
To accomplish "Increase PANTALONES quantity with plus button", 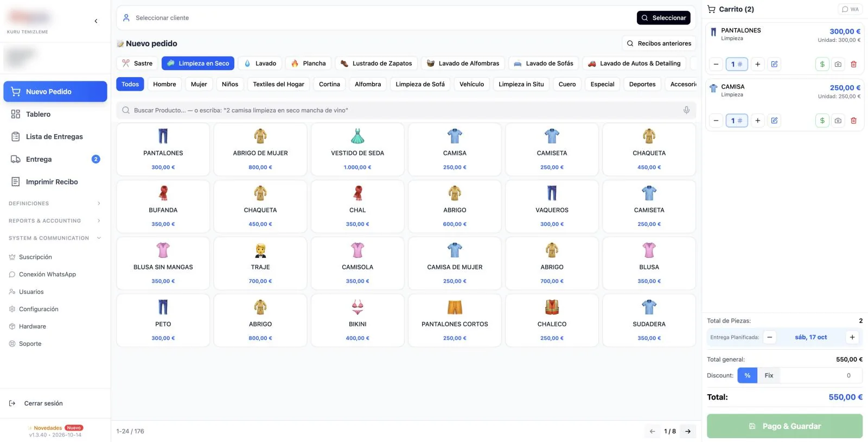I will (x=758, y=64).
